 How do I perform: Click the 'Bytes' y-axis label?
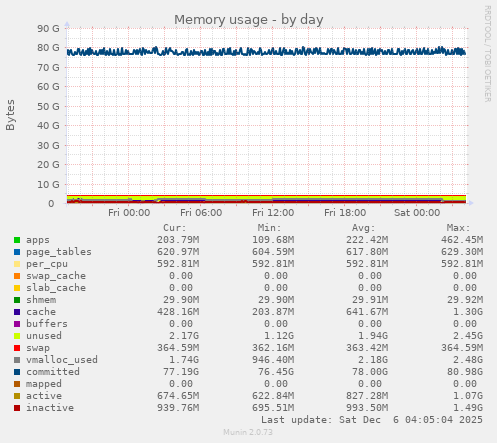click(10, 115)
